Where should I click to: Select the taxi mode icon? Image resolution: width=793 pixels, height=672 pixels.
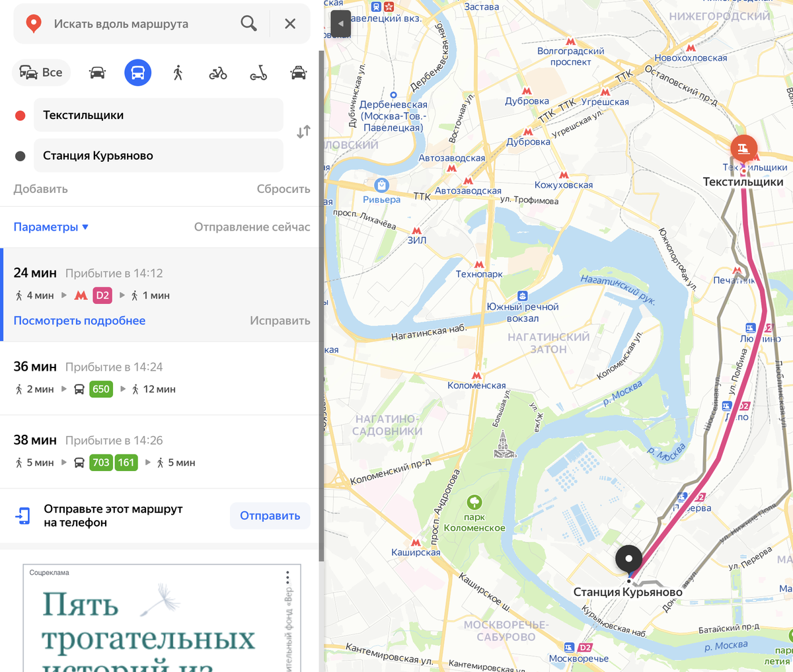coord(299,73)
